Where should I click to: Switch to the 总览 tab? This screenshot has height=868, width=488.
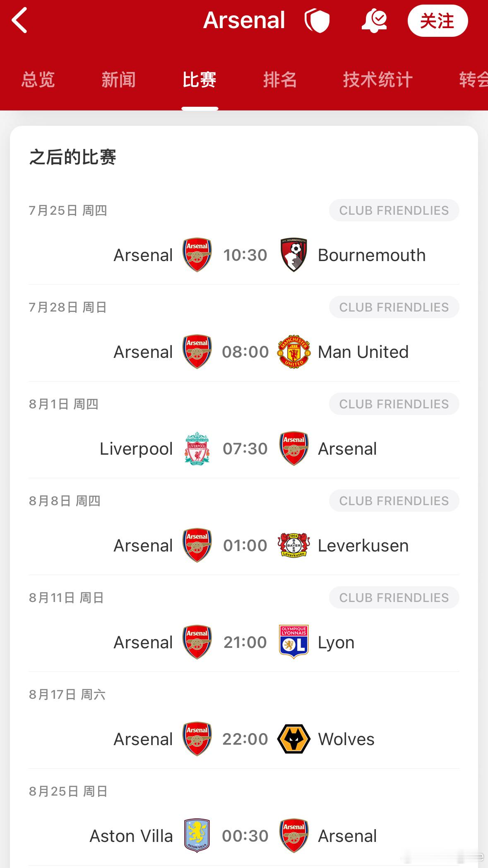(38, 79)
